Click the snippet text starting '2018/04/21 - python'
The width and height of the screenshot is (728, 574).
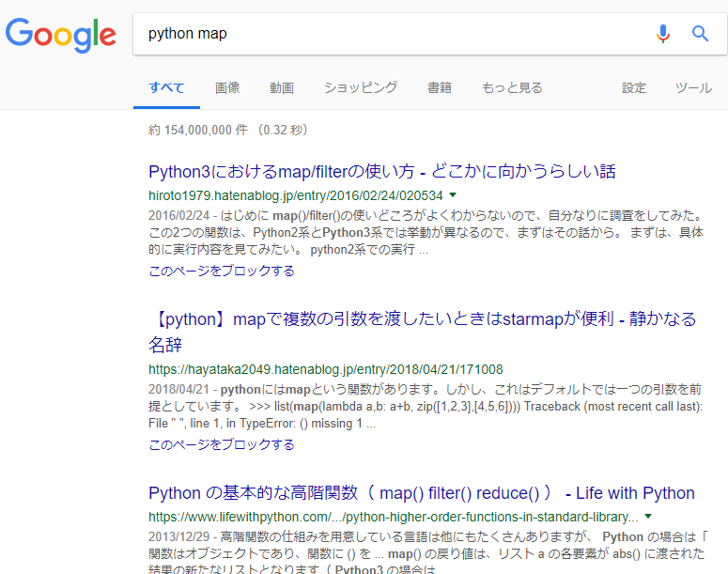426,407
